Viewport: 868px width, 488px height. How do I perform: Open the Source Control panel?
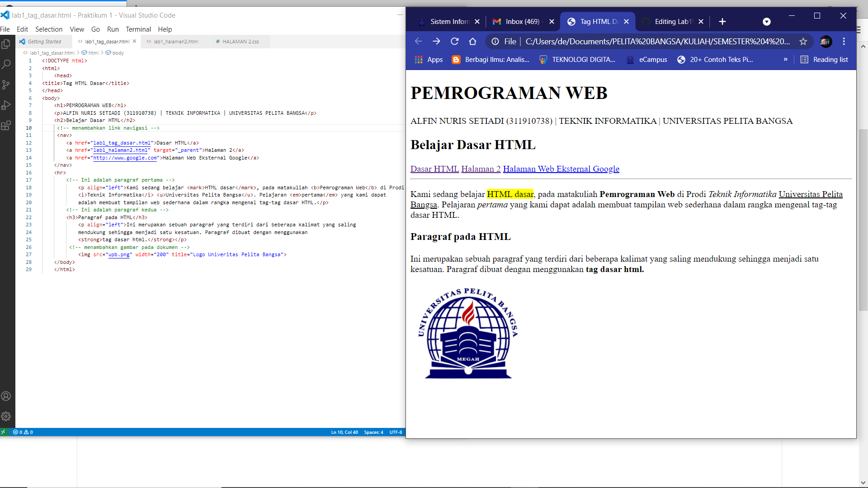(6, 84)
